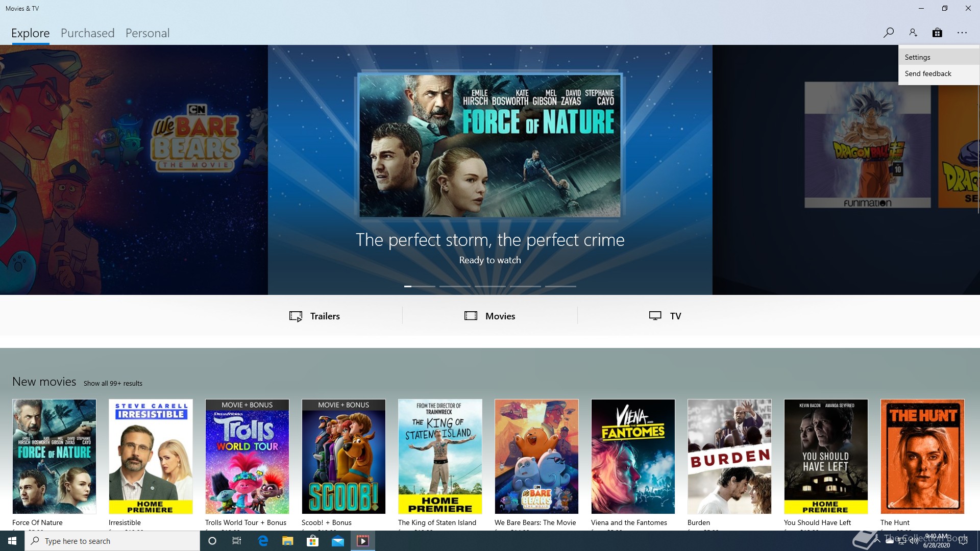Open You Should Have Left poster
The height and width of the screenshot is (551, 980).
click(826, 457)
